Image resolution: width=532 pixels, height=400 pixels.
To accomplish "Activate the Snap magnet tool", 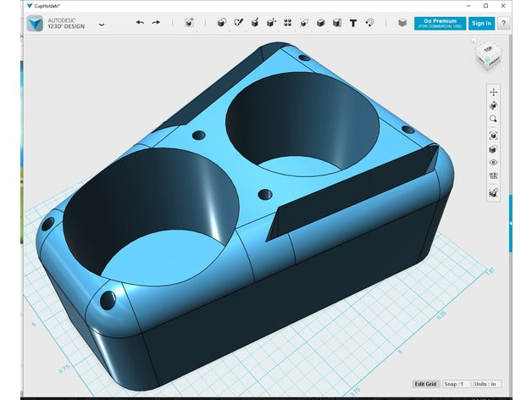I will [x=370, y=23].
